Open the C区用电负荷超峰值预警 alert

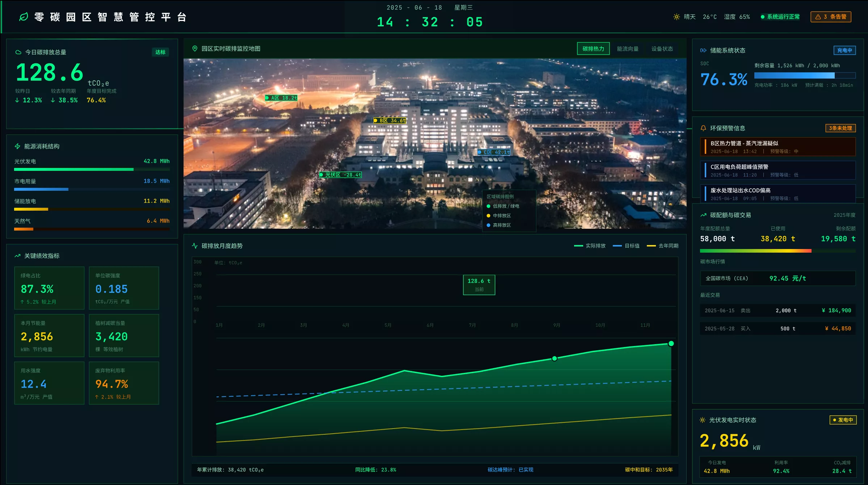click(778, 170)
